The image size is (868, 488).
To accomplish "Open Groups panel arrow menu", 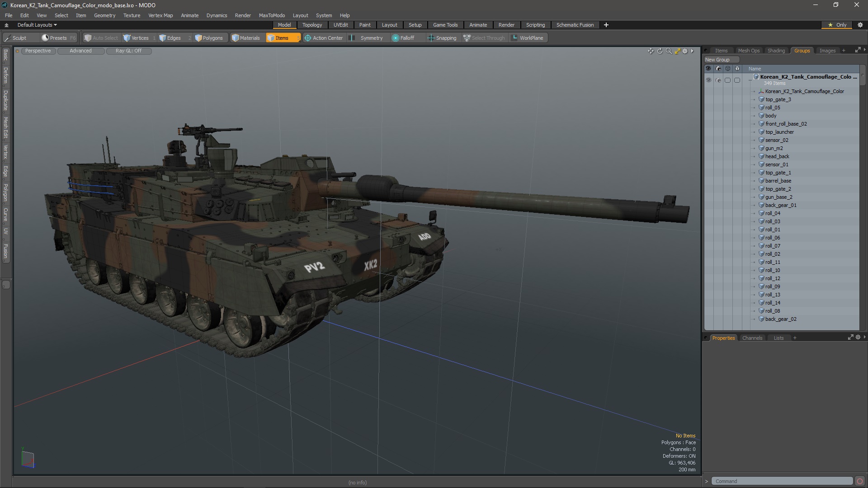I will 864,50.
